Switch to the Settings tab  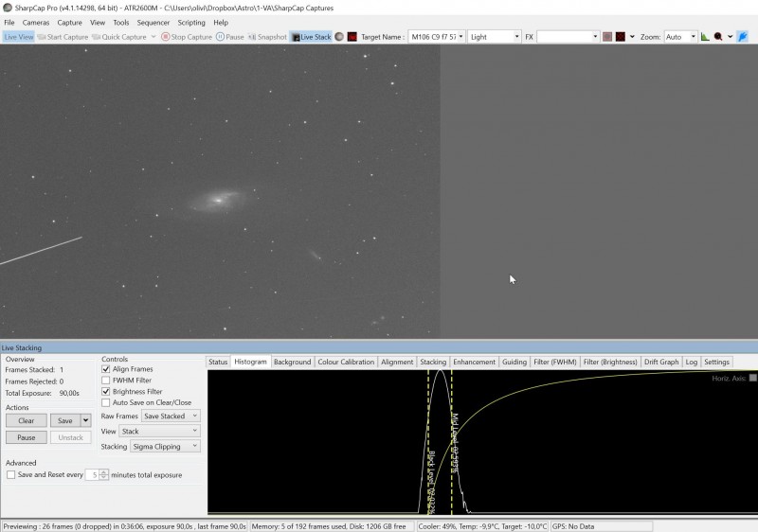point(716,362)
